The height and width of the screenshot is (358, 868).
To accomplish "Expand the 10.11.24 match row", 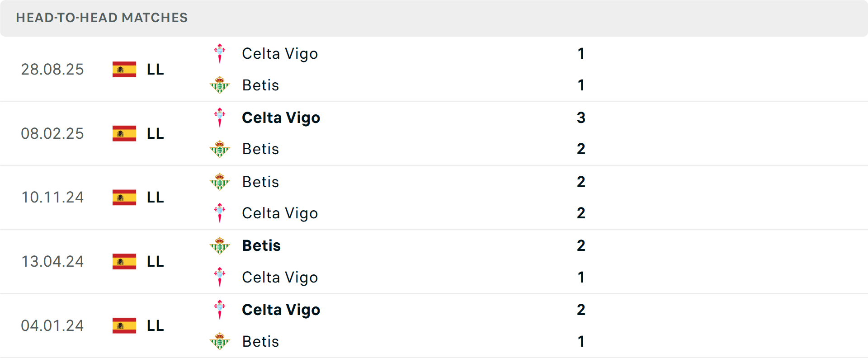I will [x=434, y=198].
